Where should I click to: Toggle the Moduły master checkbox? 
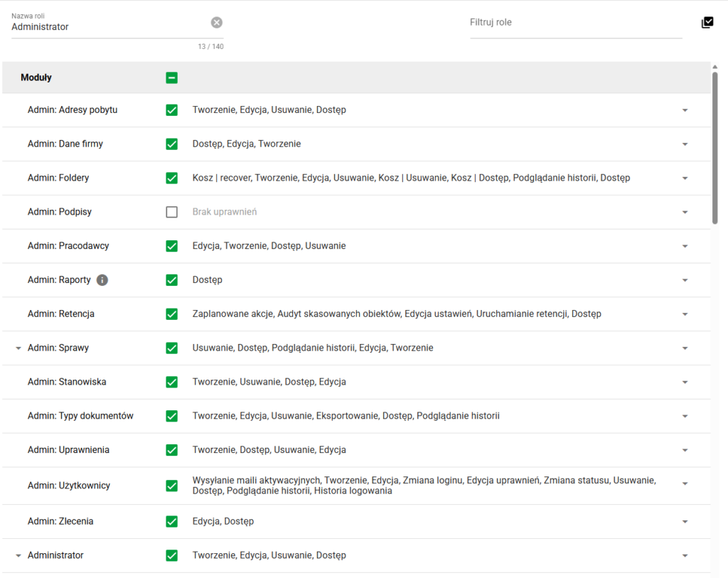(172, 77)
